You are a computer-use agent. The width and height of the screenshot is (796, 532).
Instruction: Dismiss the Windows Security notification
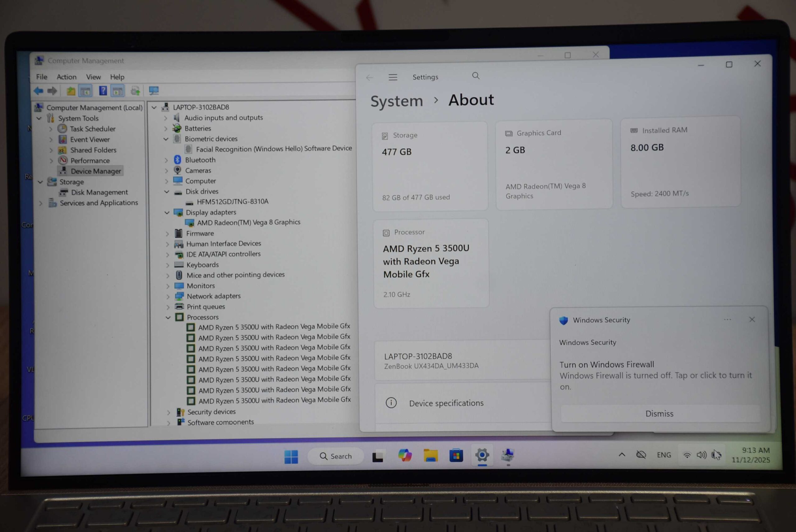click(x=659, y=414)
